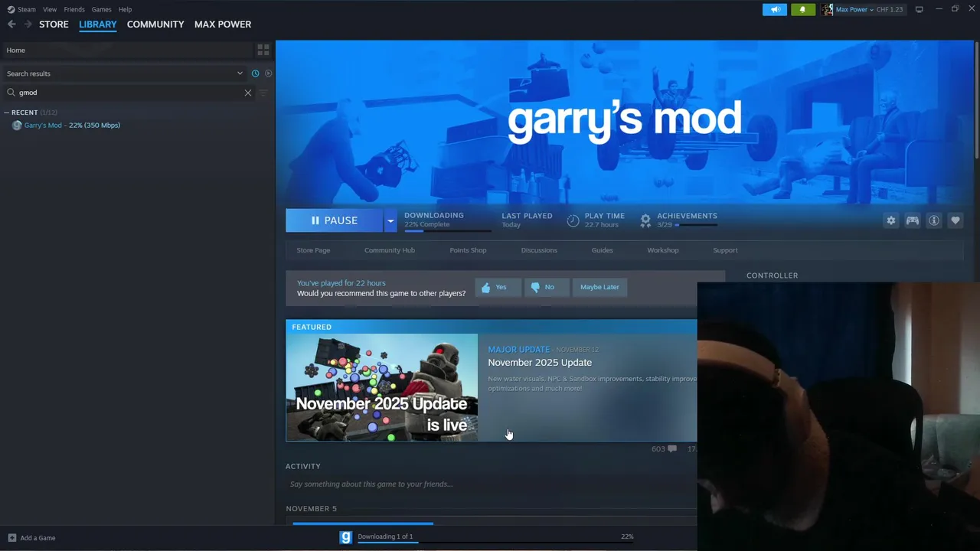The height and width of the screenshot is (551, 980).
Task: Click the achievements 3/29 progress bar
Action: click(x=696, y=225)
